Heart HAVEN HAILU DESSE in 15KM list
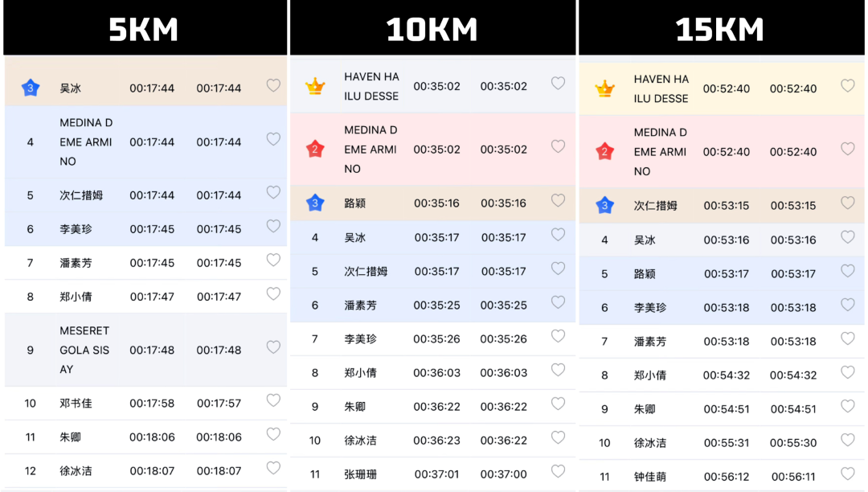868x492 pixels. point(848,86)
